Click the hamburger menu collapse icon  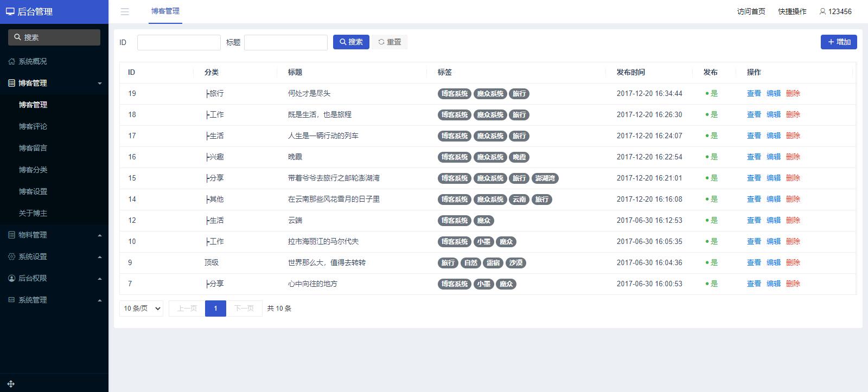[125, 11]
